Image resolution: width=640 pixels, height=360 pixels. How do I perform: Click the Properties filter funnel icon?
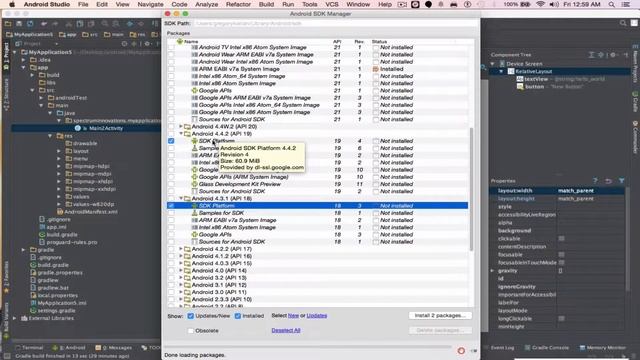[x=621, y=181]
